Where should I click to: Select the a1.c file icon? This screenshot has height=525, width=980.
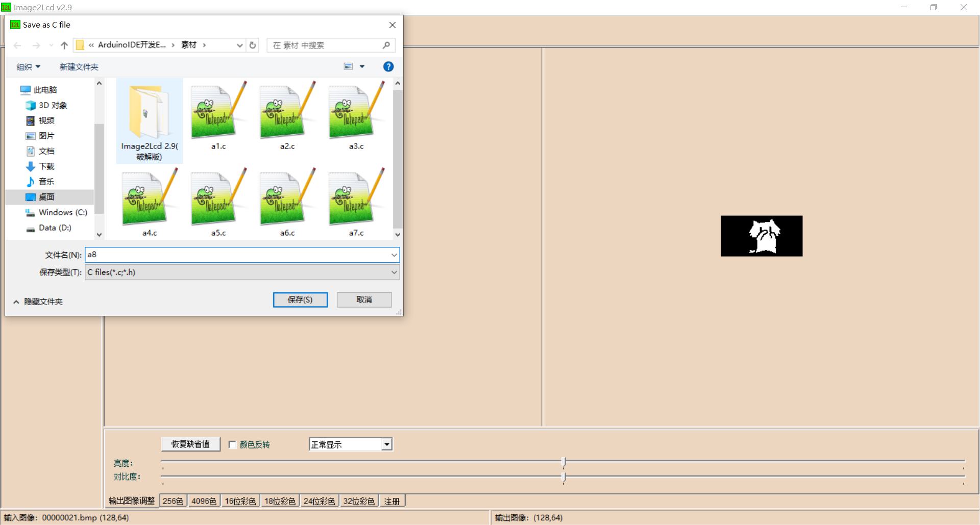pyautogui.click(x=218, y=111)
